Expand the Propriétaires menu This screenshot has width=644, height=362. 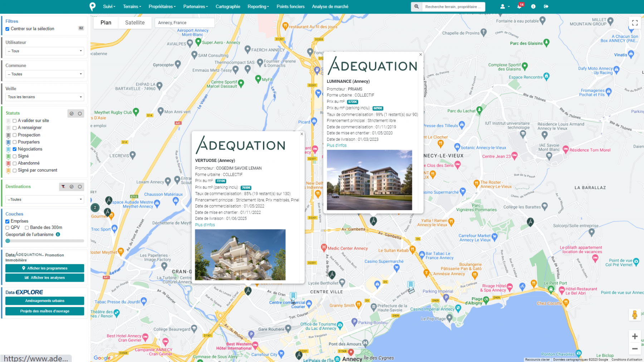(162, 6)
